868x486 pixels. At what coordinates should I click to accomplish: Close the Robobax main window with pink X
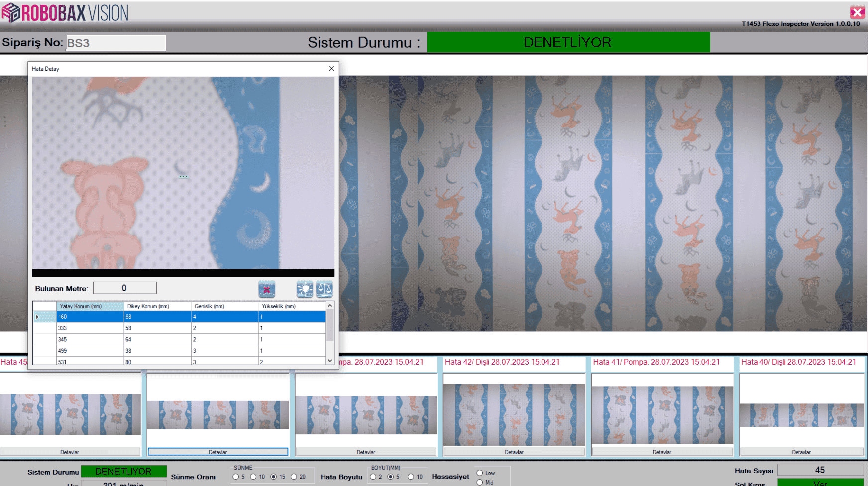tap(857, 12)
